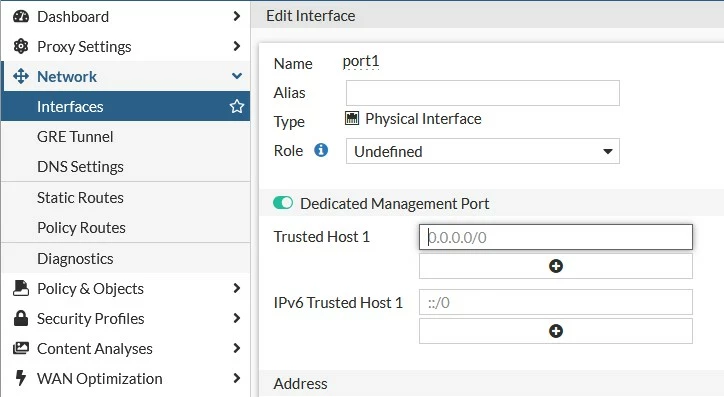Add another IPv6 trusted host with plus icon
Screen dimensions: 724x397
point(555,331)
